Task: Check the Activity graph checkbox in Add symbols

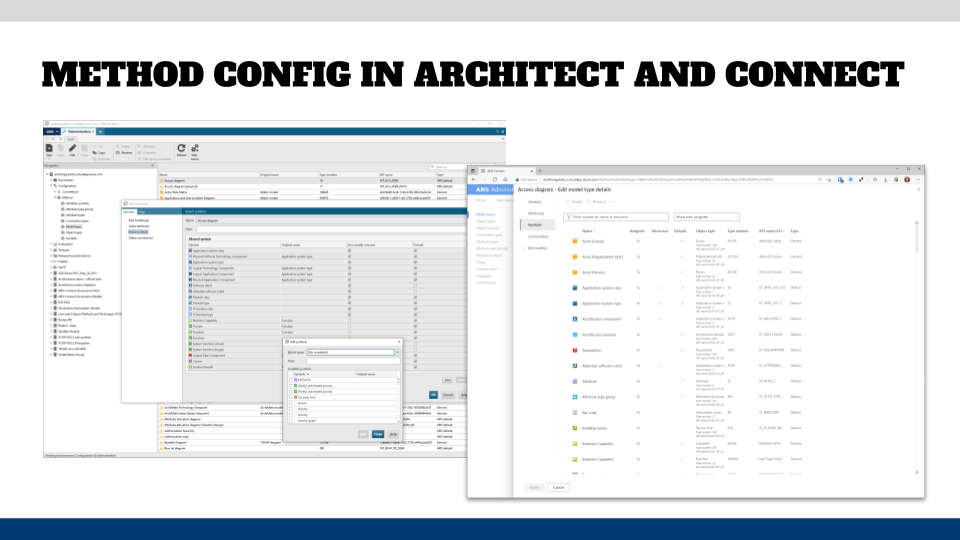Action: coord(291,421)
